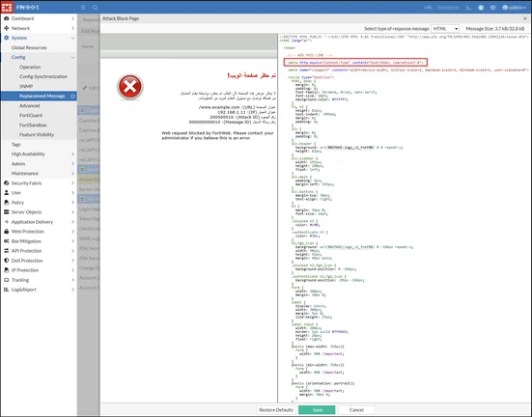Open the Tags menu item

[16, 144]
